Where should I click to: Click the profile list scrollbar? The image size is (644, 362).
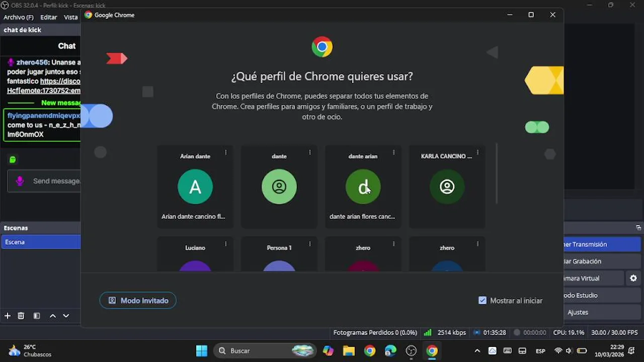click(497, 173)
